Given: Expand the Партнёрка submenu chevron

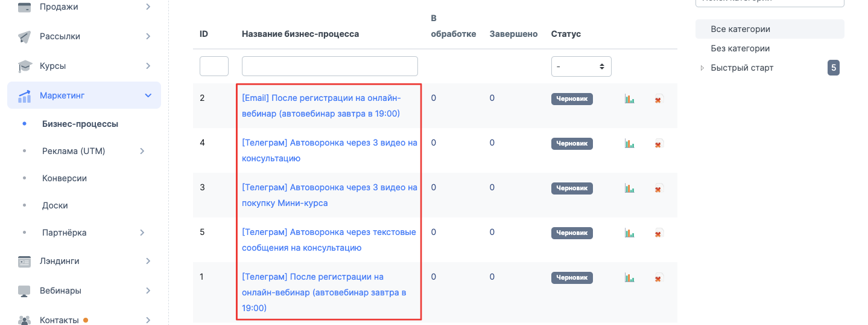Looking at the screenshot, I should pyautogui.click(x=142, y=233).
